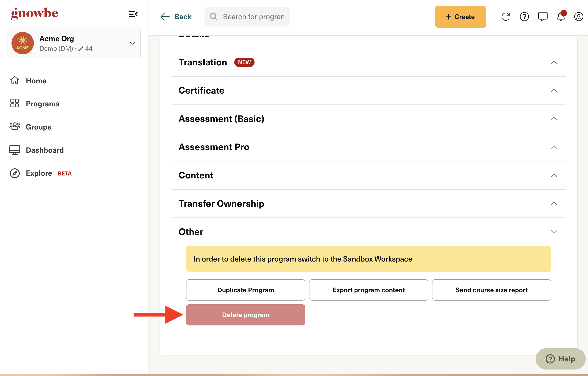Click the Acme Org avatar
588x376 pixels.
pos(23,43)
